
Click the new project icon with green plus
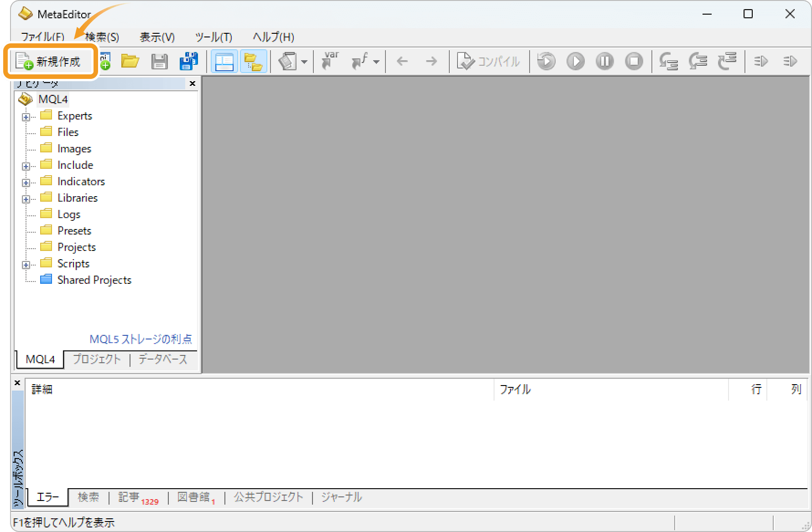(x=105, y=61)
